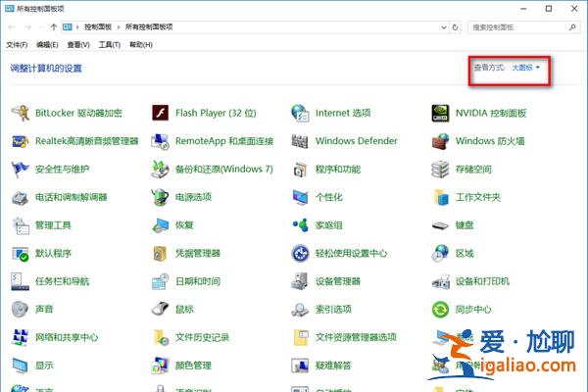Click the 存储空间 drives icon
588x392 pixels.
(440, 170)
